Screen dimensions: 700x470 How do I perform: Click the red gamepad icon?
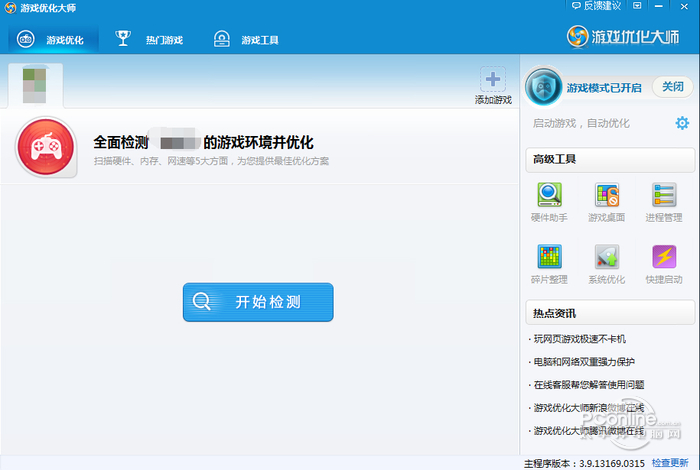46,146
